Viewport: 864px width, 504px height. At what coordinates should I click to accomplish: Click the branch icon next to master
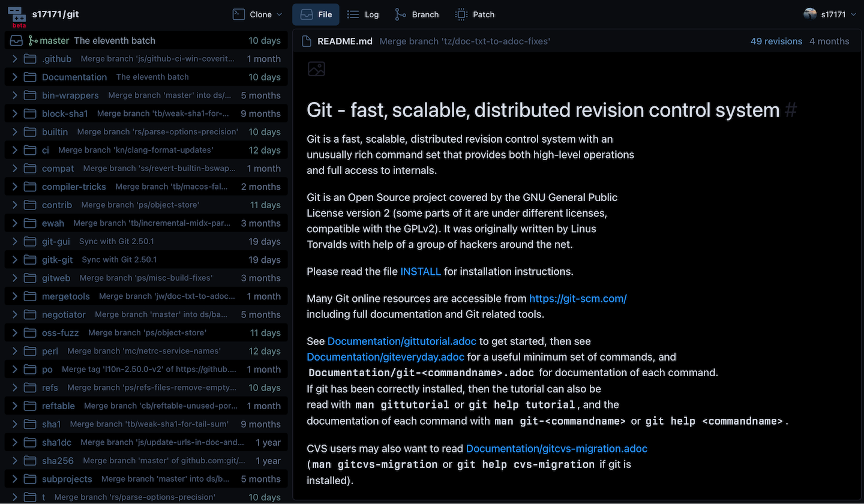click(33, 41)
